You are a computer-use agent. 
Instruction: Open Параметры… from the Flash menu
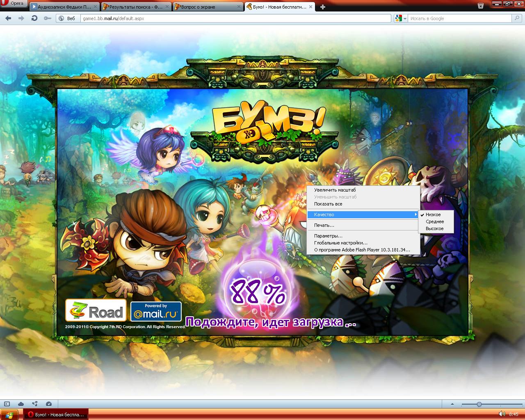click(363, 236)
